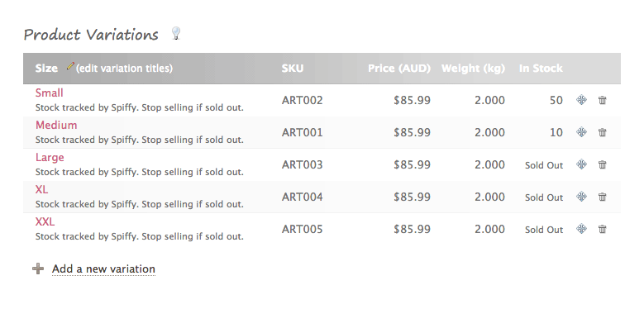Click the move handle icon for the Medium row
Screen dimensions: 644x309
point(581,132)
